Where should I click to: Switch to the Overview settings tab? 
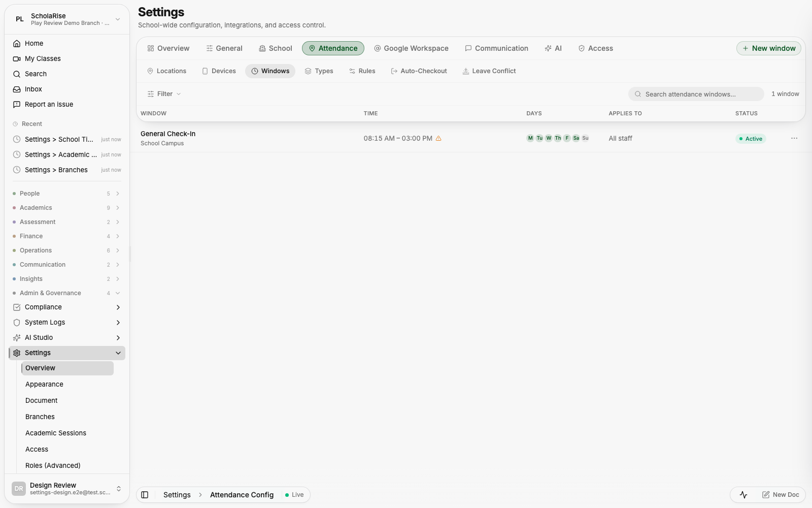tap(168, 48)
